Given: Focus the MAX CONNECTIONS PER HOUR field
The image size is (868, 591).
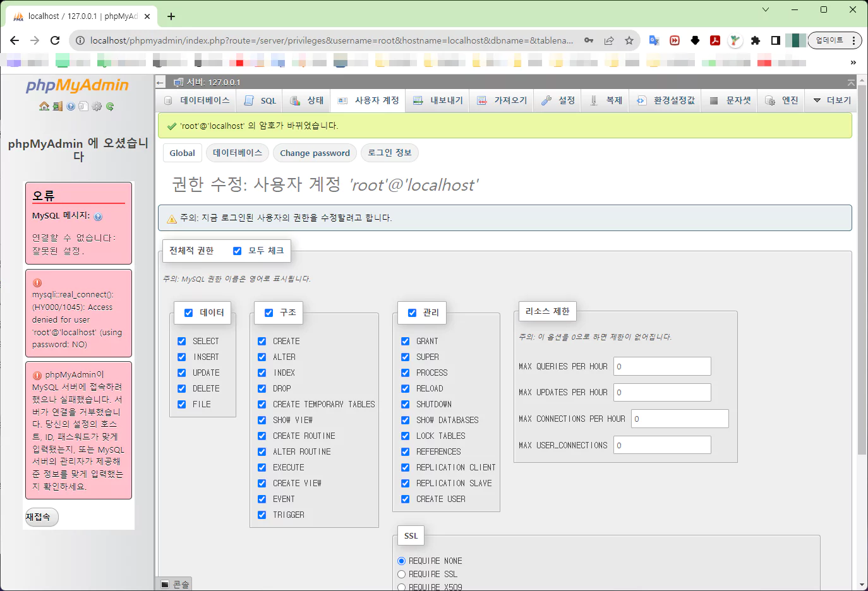Looking at the screenshot, I should point(680,419).
